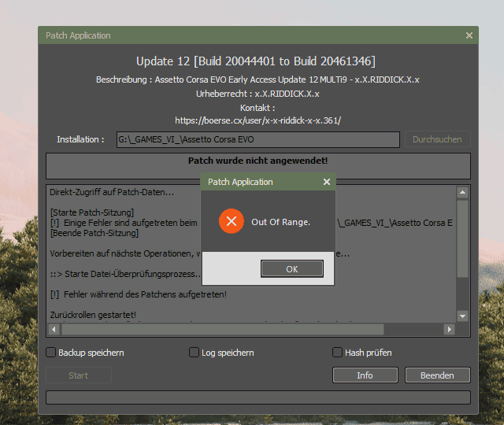Click OK in the Out Of Range dialog
Screen dimensions: 504x425
point(292,268)
